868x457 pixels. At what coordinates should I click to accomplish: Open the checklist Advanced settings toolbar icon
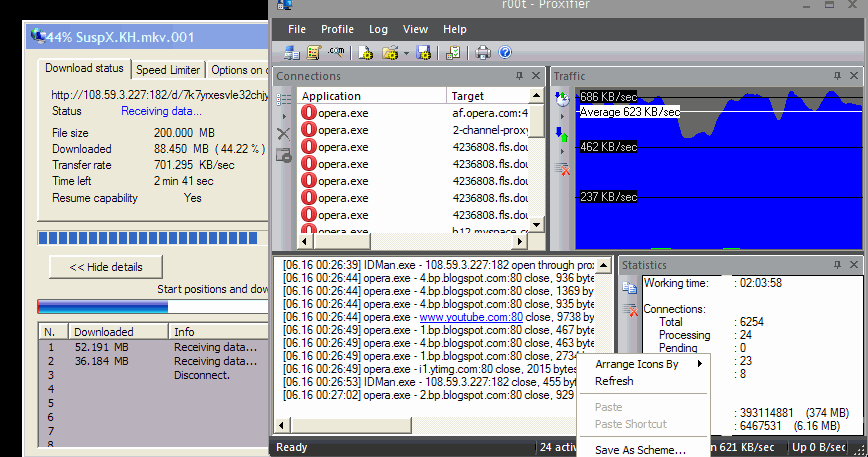(453, 53)
